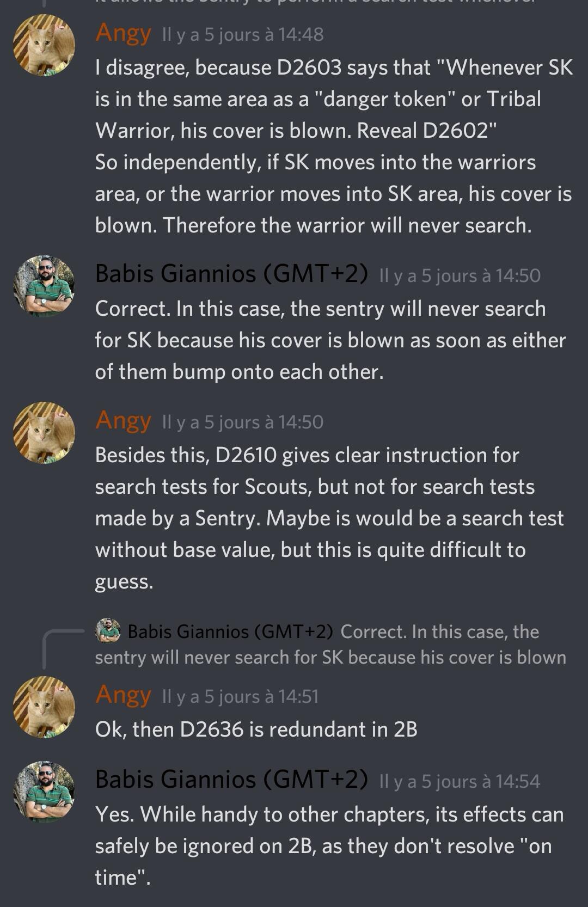Viewport: 588px width, 907px height.
Task: Select message 'I disagree, because D2603 says'
Action: coord(334,146)
